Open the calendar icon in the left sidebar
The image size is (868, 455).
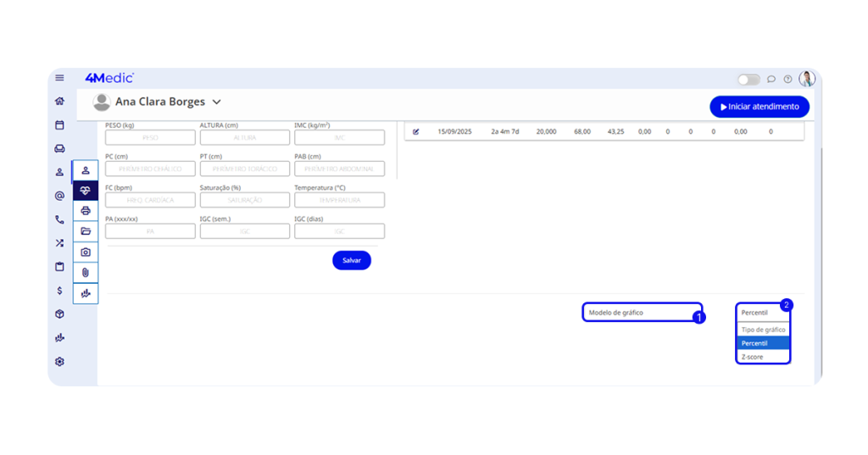(x=59, y=125)
